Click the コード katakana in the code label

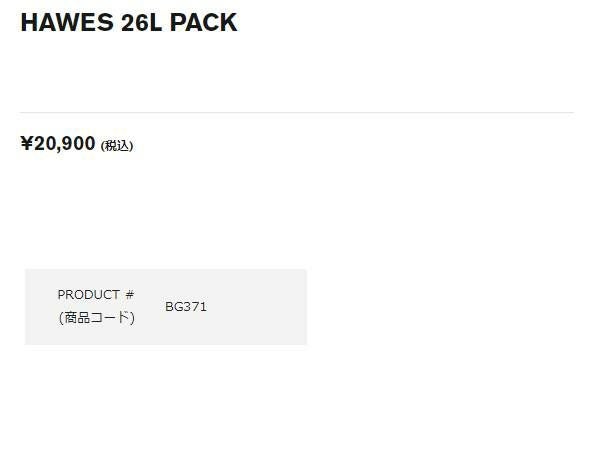[112, 318]
